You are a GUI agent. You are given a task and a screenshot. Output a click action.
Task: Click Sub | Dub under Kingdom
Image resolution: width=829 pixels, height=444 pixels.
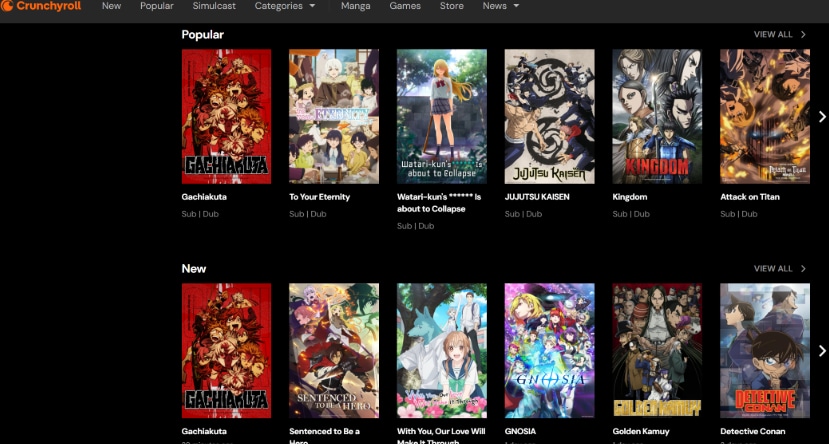pos(632,214)
